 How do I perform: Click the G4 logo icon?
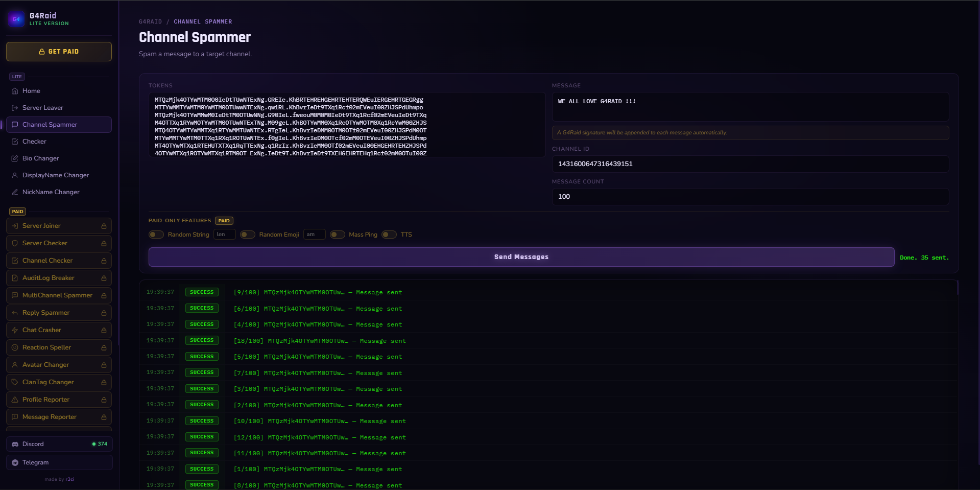tap(16, 19)
